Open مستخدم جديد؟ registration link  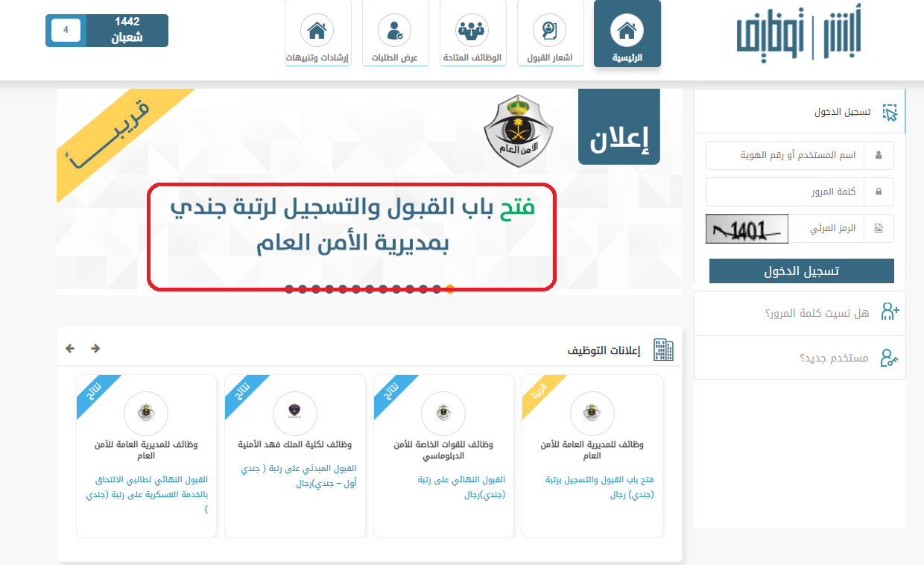point(834,358)
